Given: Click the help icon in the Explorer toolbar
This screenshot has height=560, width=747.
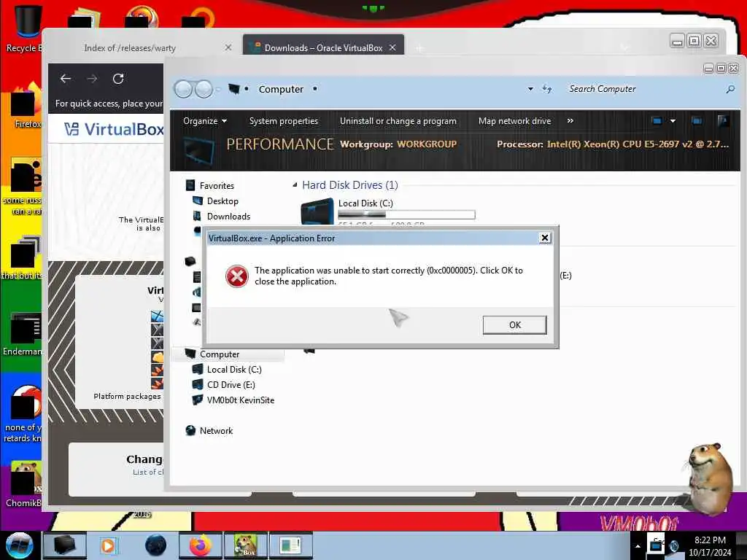Looking at the screenshot, I should coord(723,121).
